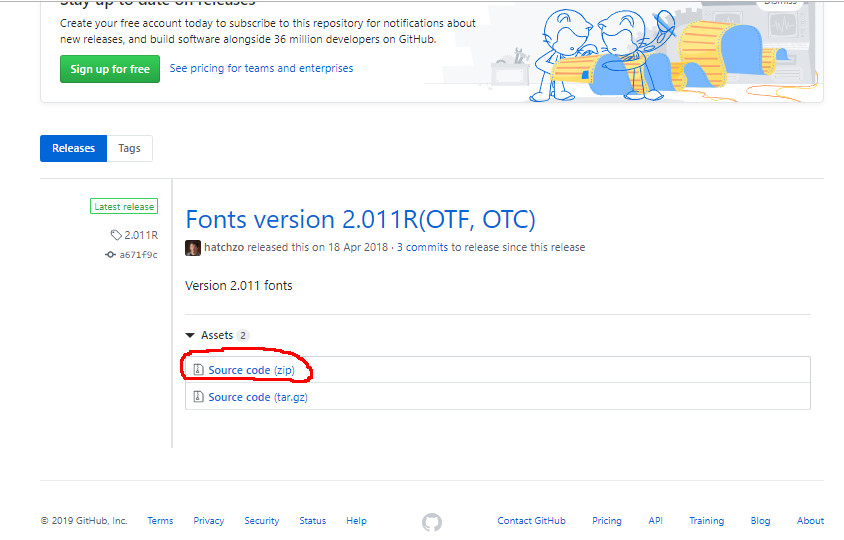Open the Help footer link
The image size is (844, 540).
click(x=356, y=521)
